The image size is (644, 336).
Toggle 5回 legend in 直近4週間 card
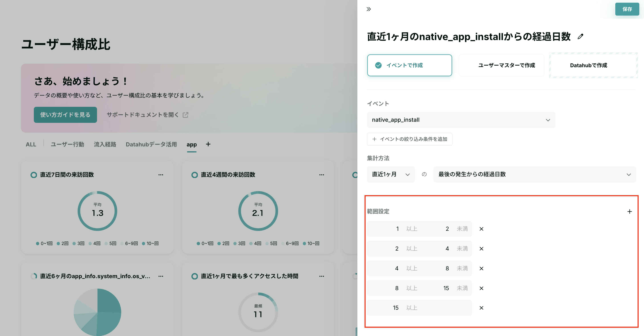271,243
